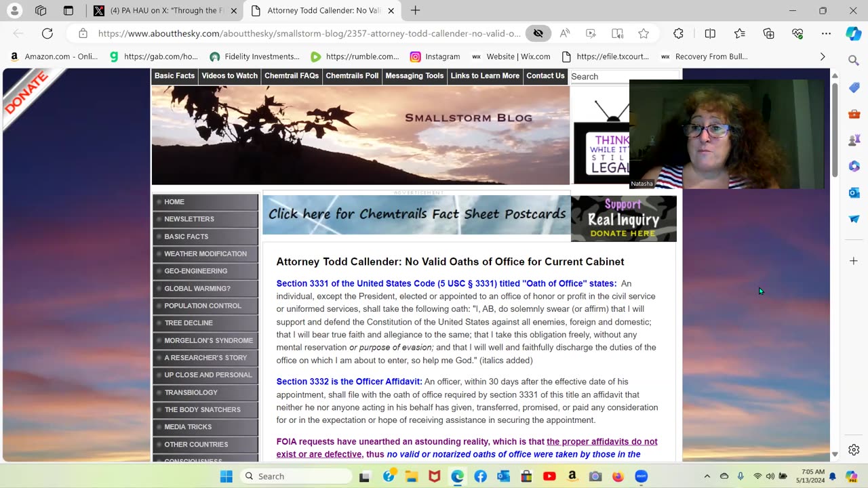Viewport: 868px width, 488px height.
Task: Open WEATHER MODIFICATION sidebar item
Action: click(205, 253)
